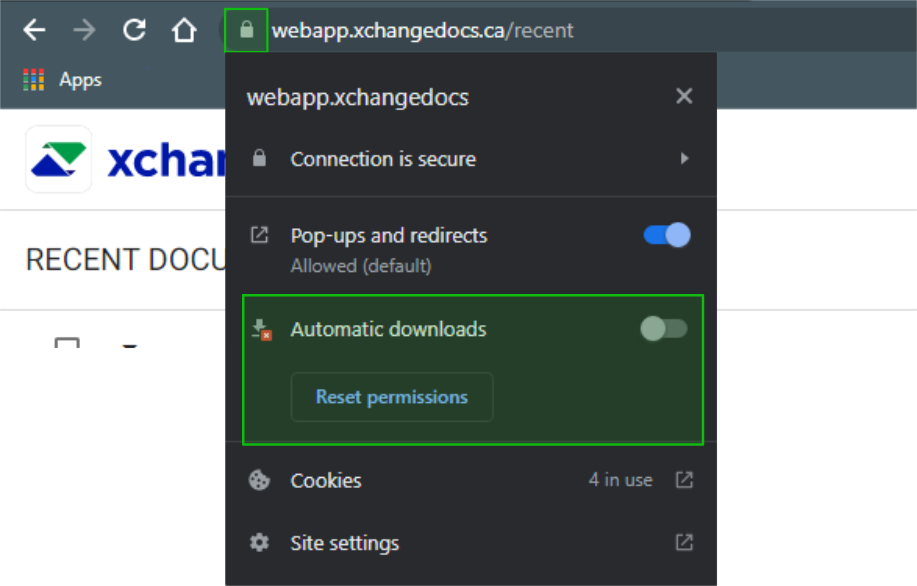
Task: Enable the Automatic downloads toggle
Action: 664,329
